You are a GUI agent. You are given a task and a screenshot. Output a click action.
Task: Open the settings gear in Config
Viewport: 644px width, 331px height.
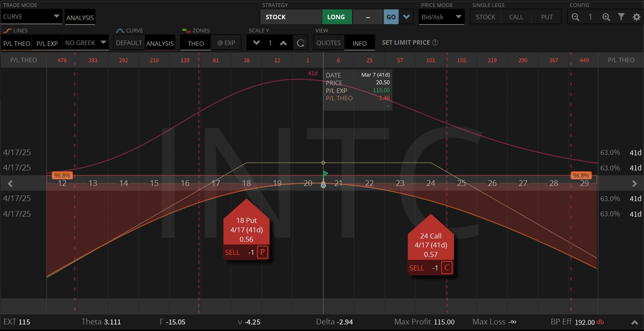[636, 17]
